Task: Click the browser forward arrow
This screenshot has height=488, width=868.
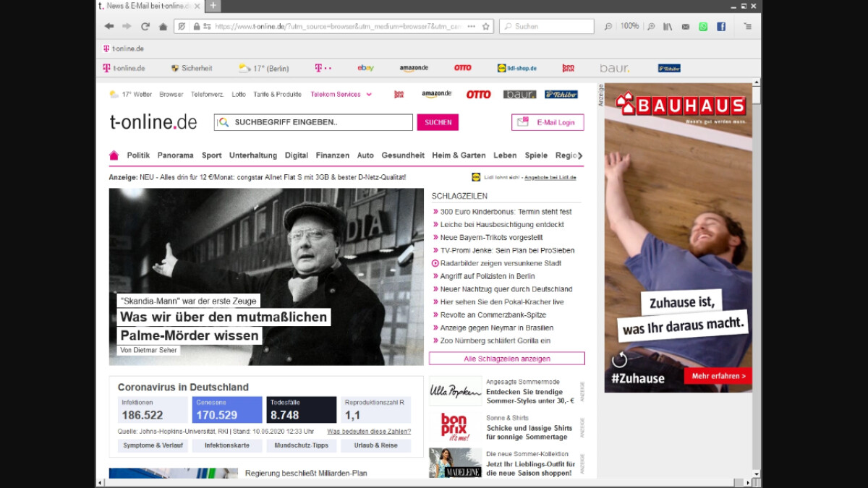Action: point(127,26)
